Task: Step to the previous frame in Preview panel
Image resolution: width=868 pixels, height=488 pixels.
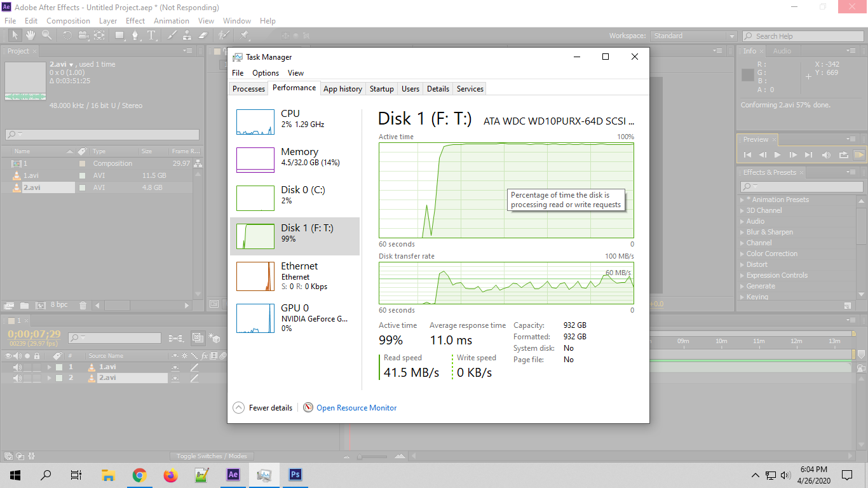Action: (x=763, y=154)
